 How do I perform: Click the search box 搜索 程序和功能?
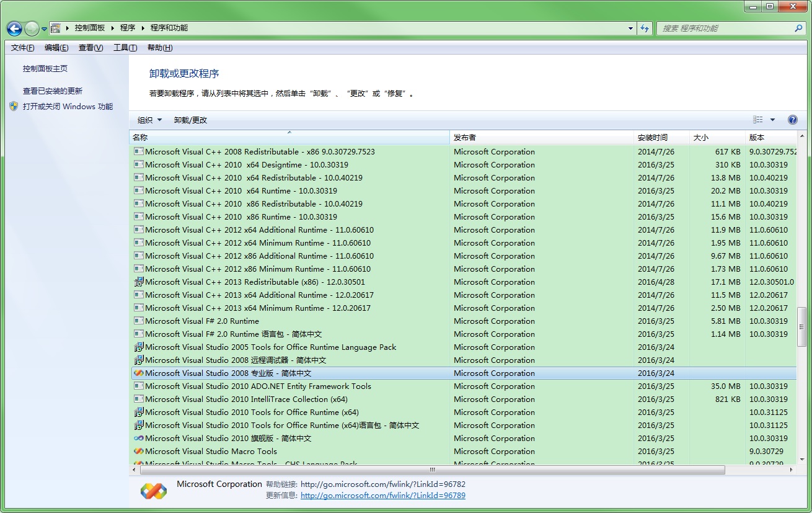click(725, 28)
